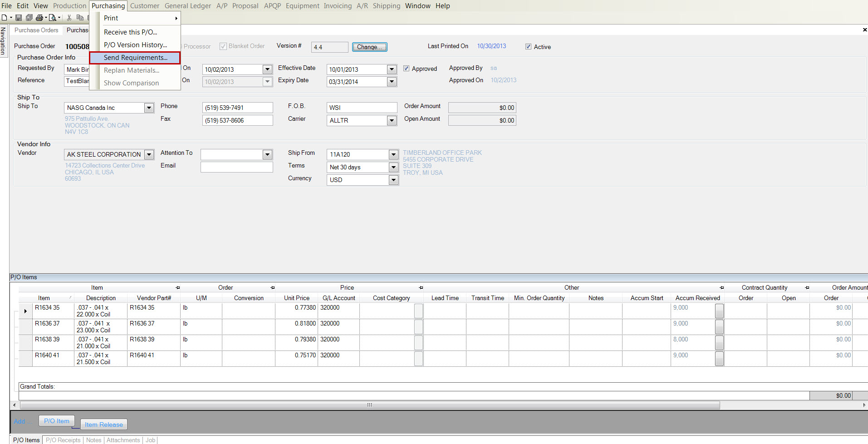Click the Save All toolbar icon

tap(29, 18)
